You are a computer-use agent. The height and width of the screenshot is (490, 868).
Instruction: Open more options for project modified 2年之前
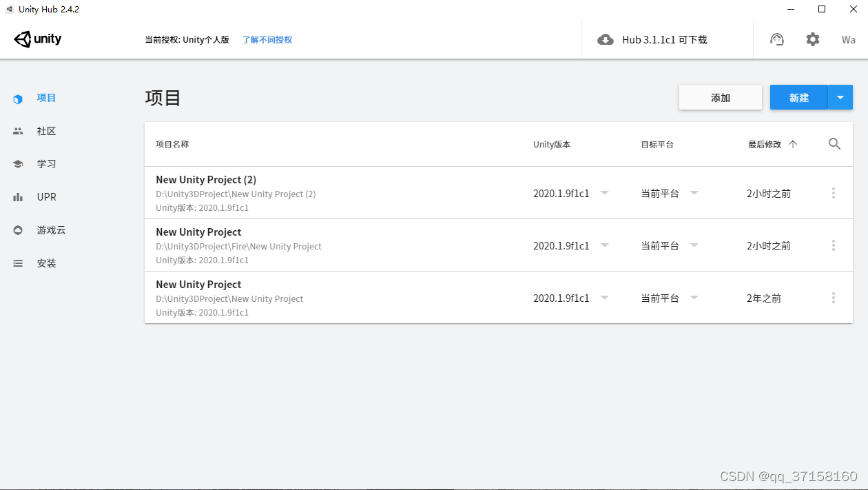click(834, 298)
